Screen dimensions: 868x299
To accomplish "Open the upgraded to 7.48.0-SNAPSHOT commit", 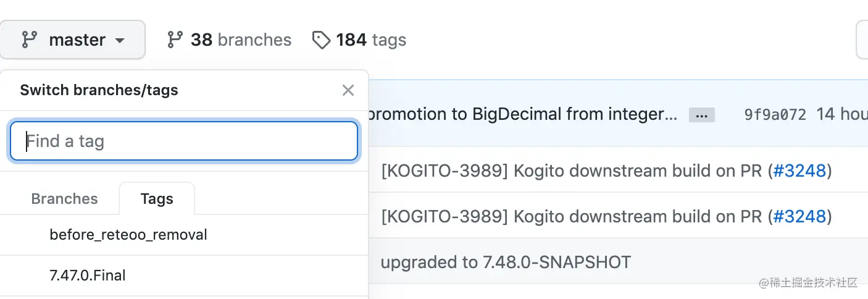I will click(x=506, y=263).
